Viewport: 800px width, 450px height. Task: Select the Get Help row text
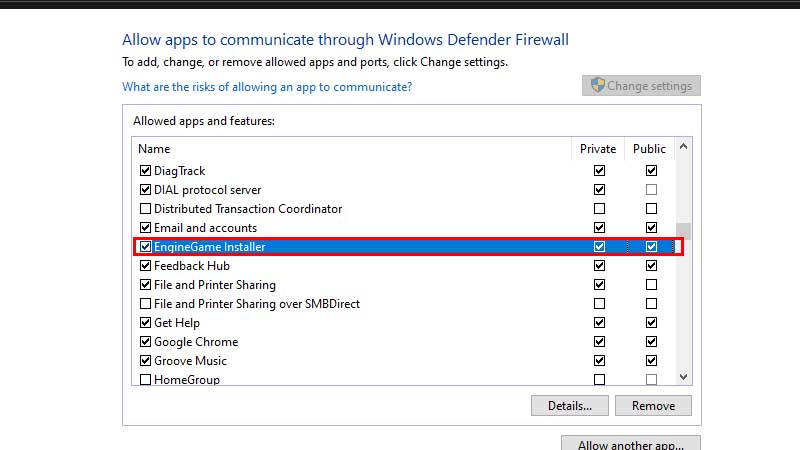pyautogui.click(x=177, y=323)
